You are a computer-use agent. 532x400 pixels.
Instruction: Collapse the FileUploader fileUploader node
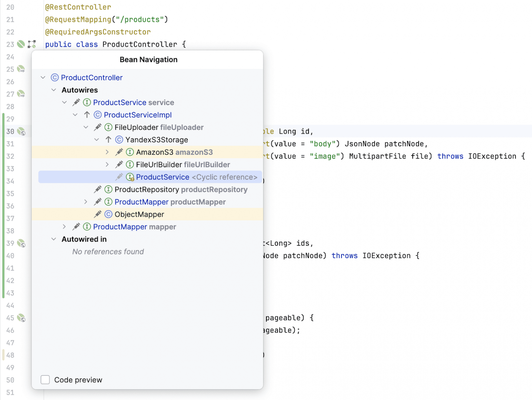click(x=86, y=127)
